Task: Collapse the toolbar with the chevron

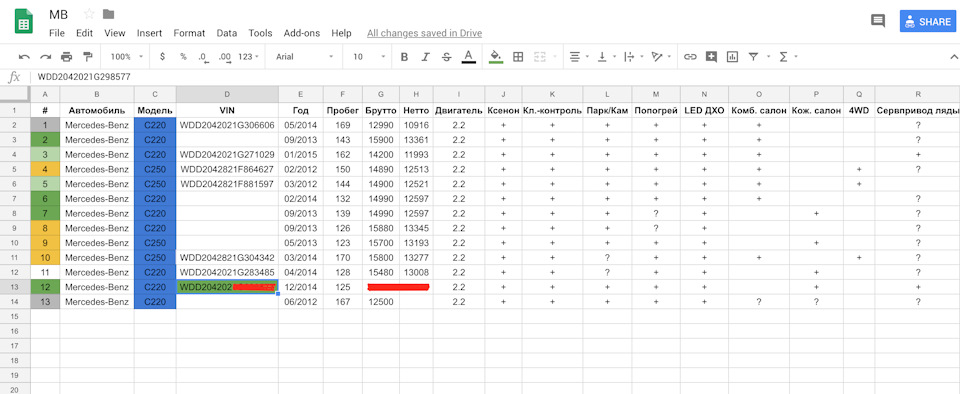Action: point(953,57)
